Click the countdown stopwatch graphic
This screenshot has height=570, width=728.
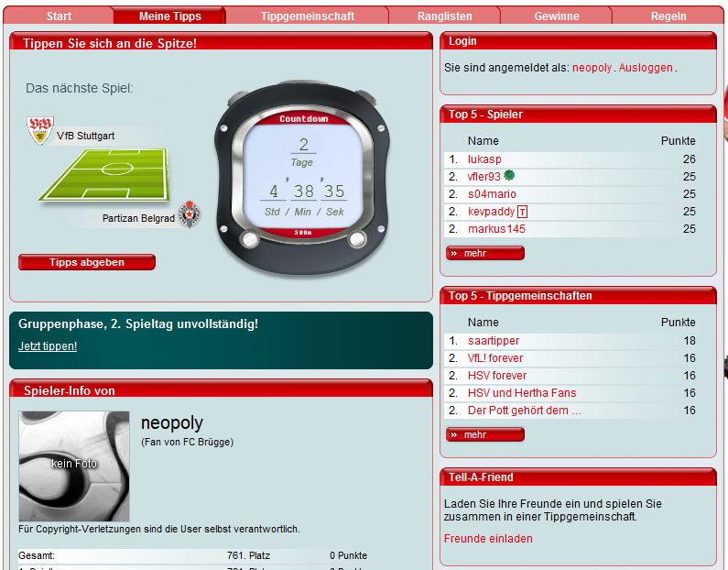pyautogui.click(x=302, y=178)
